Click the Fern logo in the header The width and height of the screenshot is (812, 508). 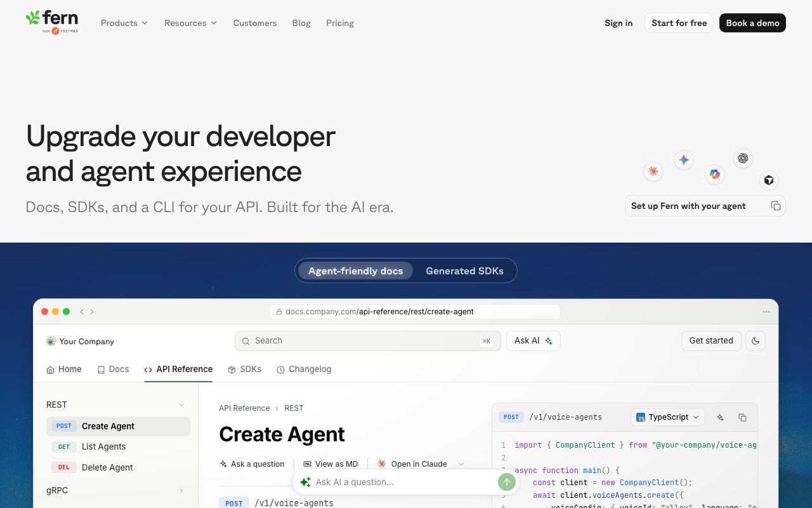pyautogui.click(x=52, y=22)
